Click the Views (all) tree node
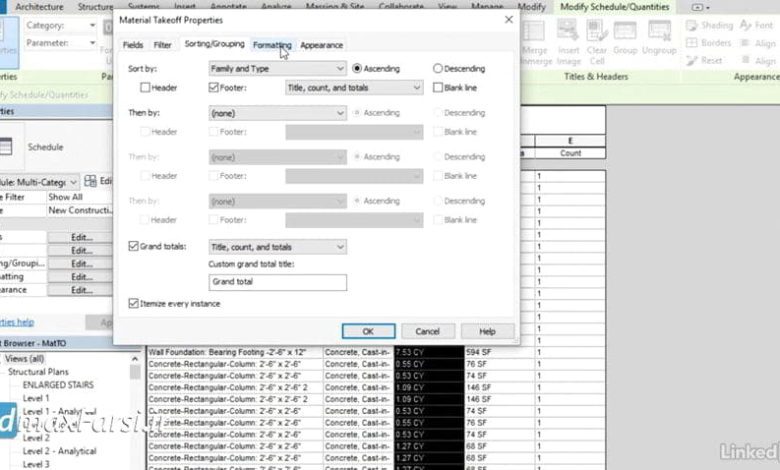780x470 pixels. click(x=24, y=359)
